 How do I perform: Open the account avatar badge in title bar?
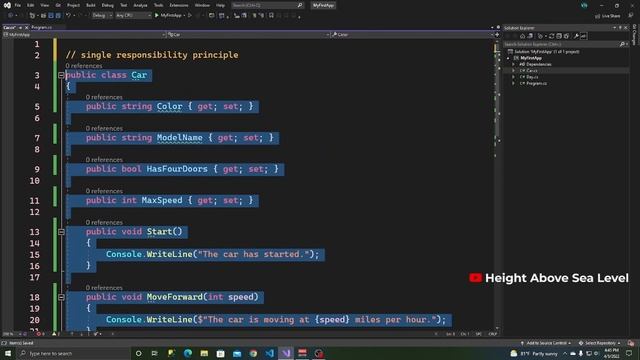584,5
